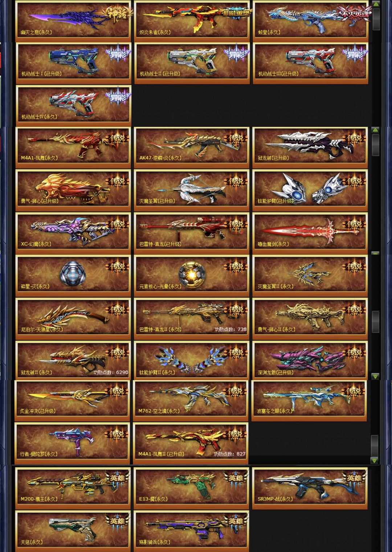Choose the 机动战士 I pistol
The image size is (392, 552).
pos(73,63)
